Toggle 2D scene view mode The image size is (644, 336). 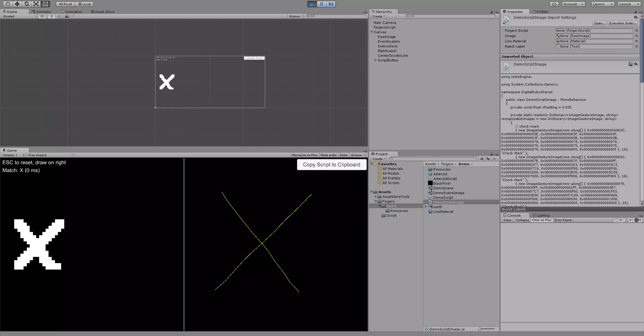[x=42, y=16]
